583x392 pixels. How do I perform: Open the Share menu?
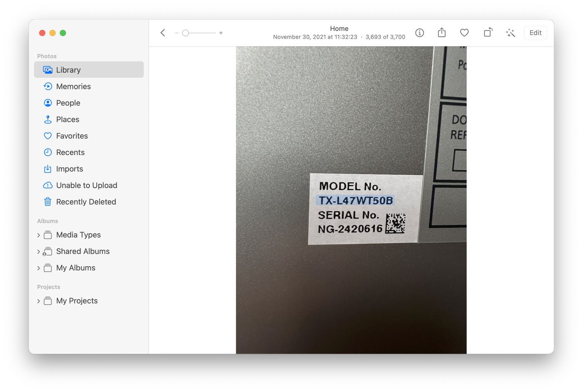pyautogui.click(x=442, y=33)
